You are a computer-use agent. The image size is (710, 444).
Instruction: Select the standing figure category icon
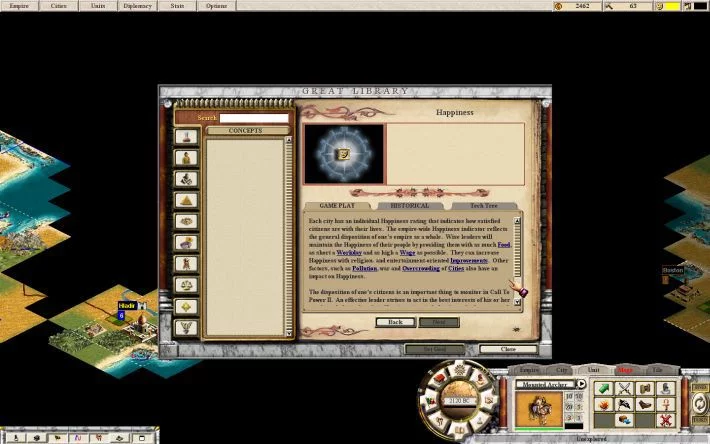tap(186, 264)
